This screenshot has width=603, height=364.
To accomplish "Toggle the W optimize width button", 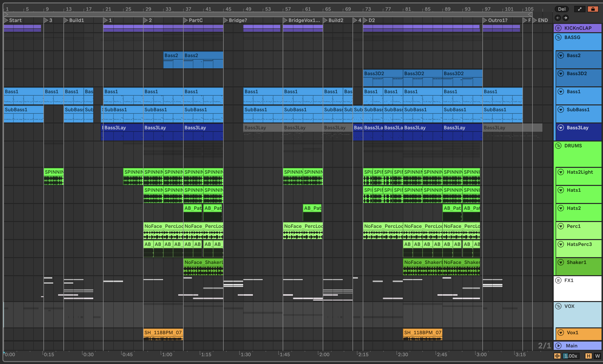I will coord(597,356).
